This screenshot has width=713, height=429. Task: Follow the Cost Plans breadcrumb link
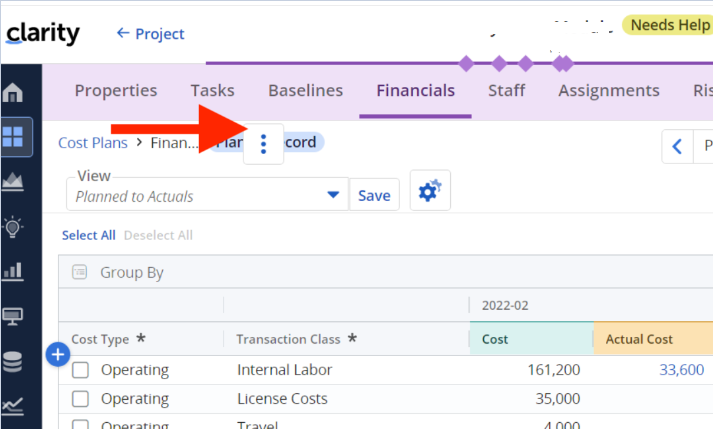(93, 143)
